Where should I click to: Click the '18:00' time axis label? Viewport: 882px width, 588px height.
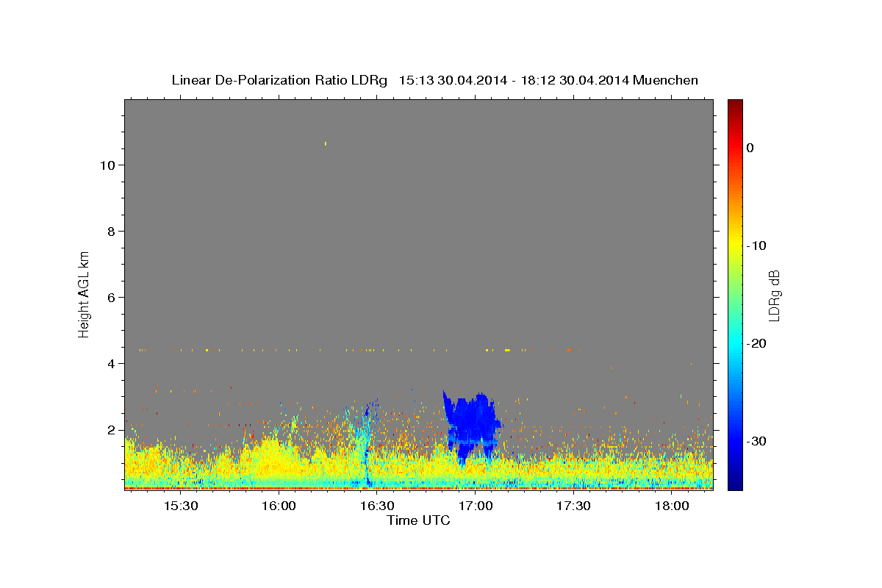click(x=672, y=506)
